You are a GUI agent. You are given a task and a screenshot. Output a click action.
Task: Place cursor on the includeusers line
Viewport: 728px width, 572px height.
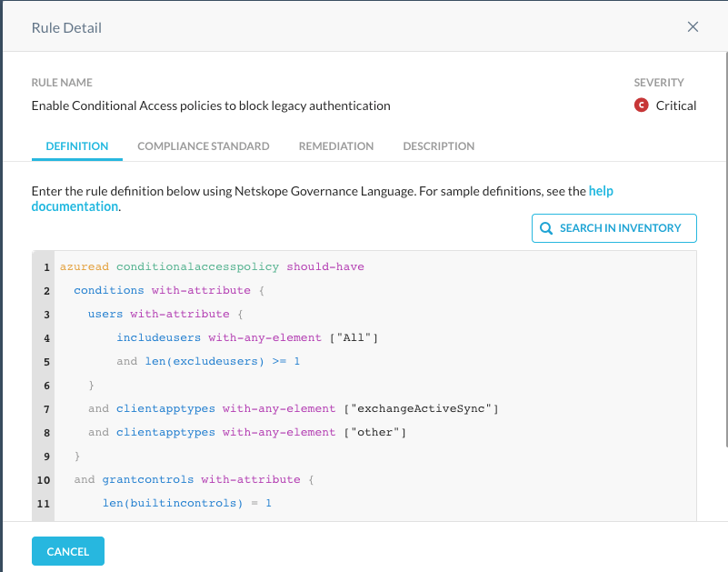coord(246,337)
